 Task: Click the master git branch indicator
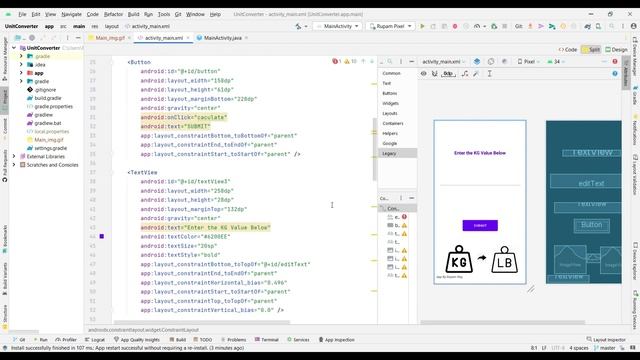[604, 348]
